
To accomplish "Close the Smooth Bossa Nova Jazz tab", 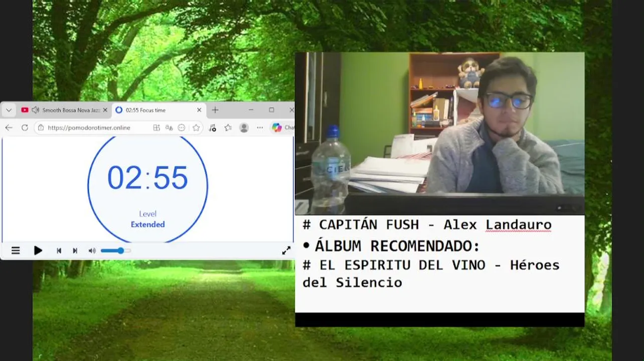I will point(105,110).
